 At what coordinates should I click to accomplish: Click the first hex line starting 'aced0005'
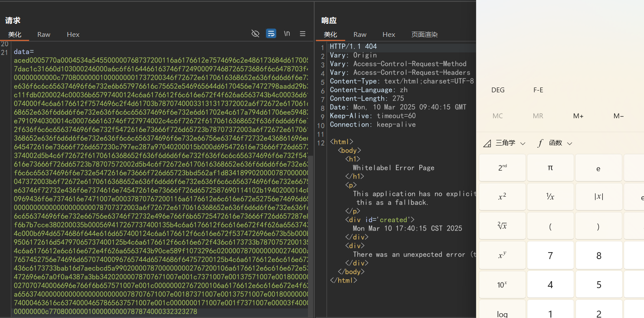(x=161, y=60)
